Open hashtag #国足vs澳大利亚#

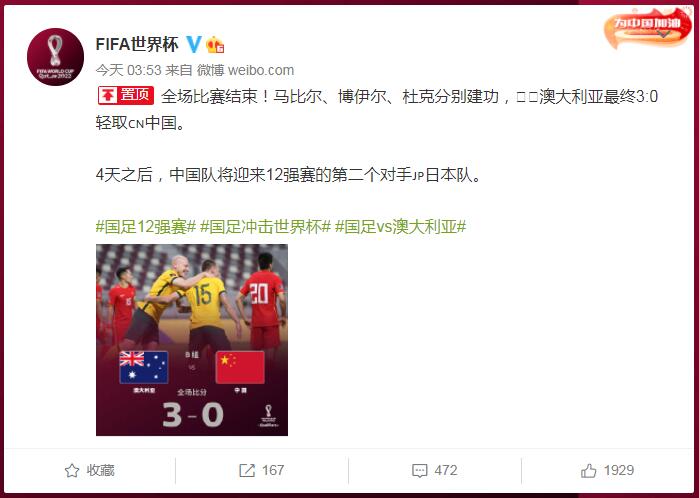[400, 227]
